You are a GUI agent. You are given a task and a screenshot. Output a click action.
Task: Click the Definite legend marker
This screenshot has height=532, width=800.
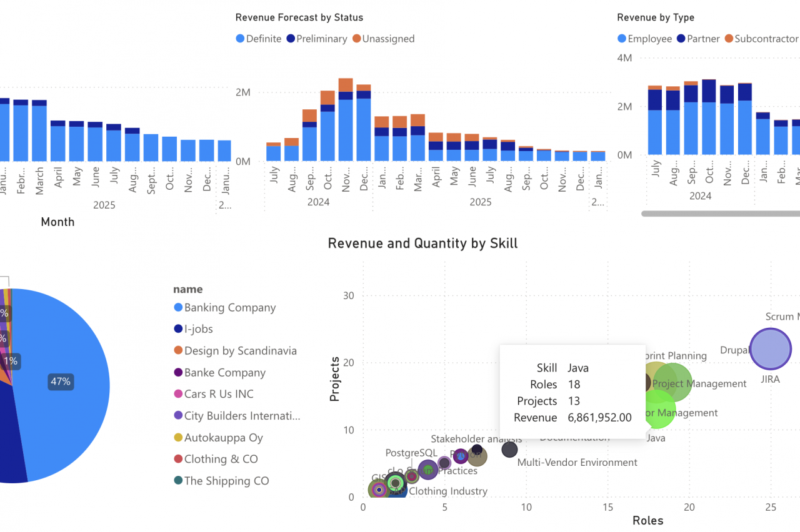240,39
